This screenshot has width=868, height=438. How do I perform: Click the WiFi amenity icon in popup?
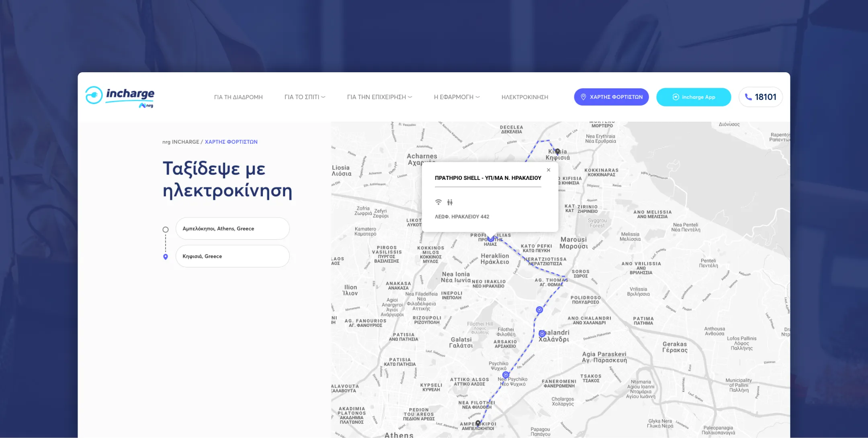pyautogui.click(x=438, y=202)
